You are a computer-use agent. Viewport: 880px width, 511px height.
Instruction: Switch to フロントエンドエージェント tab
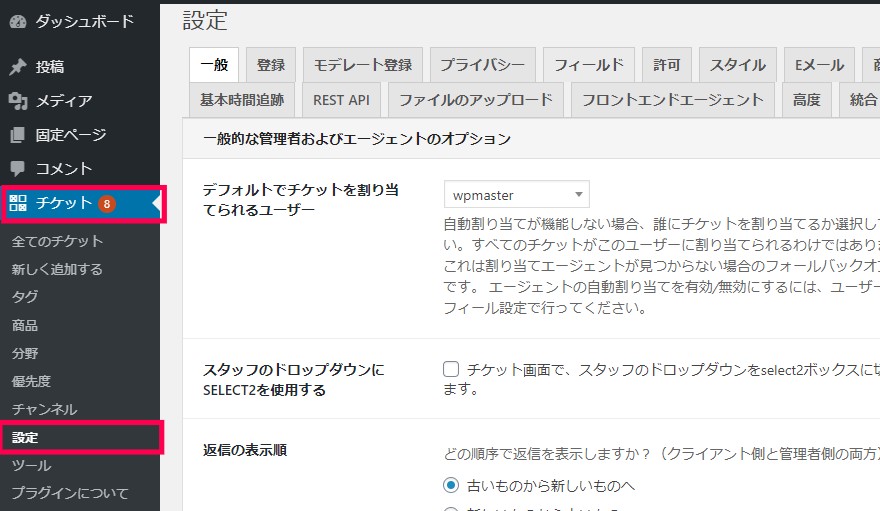pos(673,100)
